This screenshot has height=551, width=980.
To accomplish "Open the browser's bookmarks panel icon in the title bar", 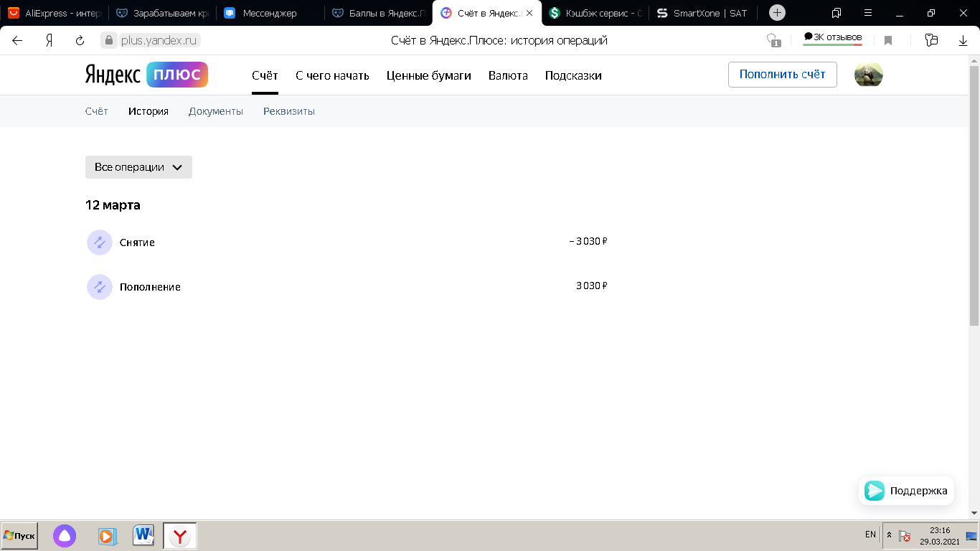I will pos(837,13).
